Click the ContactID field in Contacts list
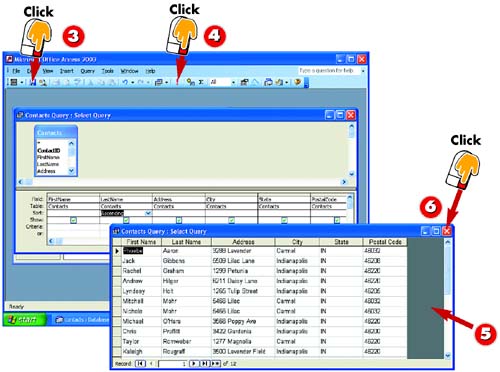 coord(48,151)
